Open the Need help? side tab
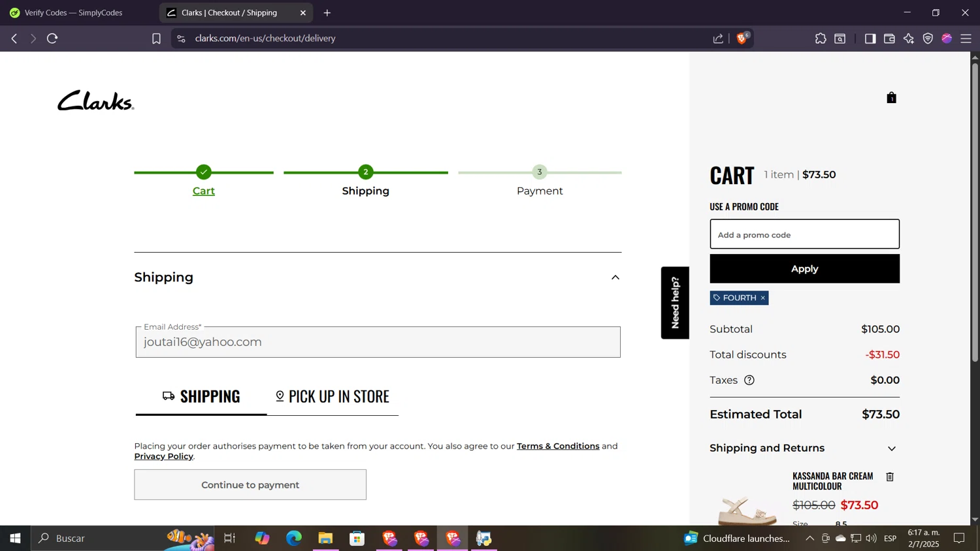 [675, 303]
